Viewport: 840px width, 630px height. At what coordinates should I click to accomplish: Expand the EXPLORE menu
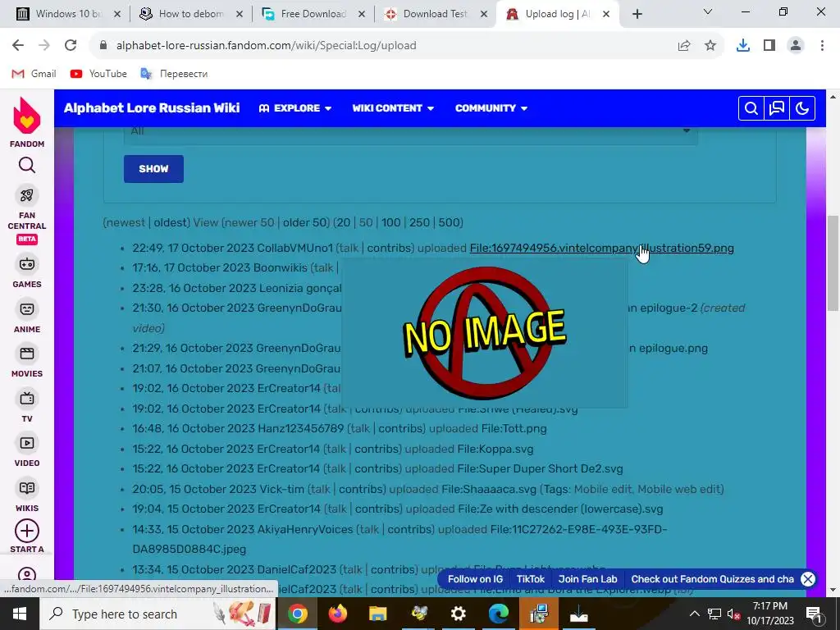(x=294, y=108)
